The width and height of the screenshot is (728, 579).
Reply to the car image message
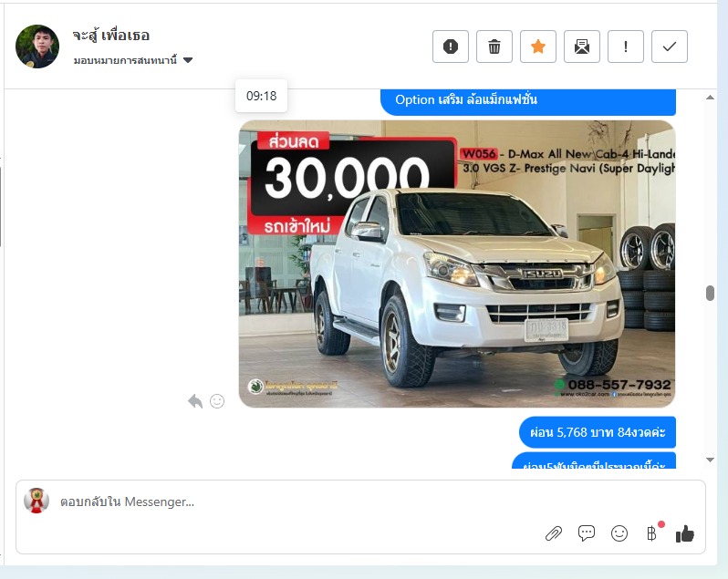pyautogui.click(x=195, y=401)
